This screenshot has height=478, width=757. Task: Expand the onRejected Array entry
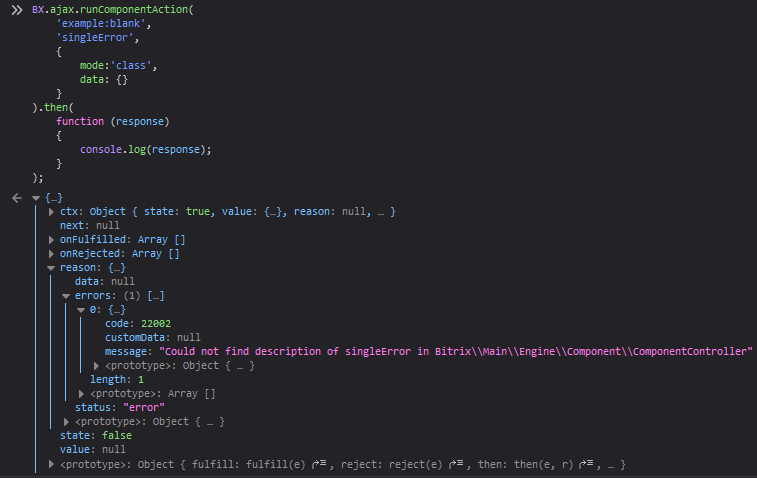(51, 254)
